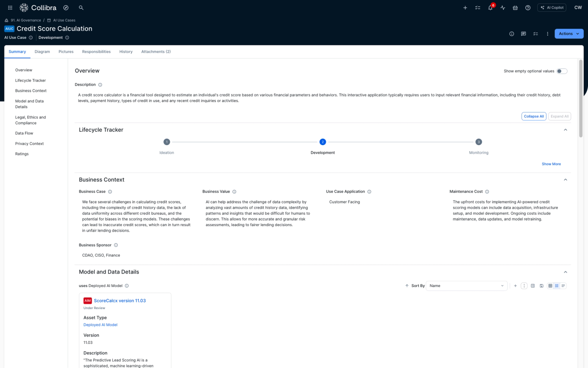Open the activity feed icon
The image size is (588, 368).
[x=503, y=7]
